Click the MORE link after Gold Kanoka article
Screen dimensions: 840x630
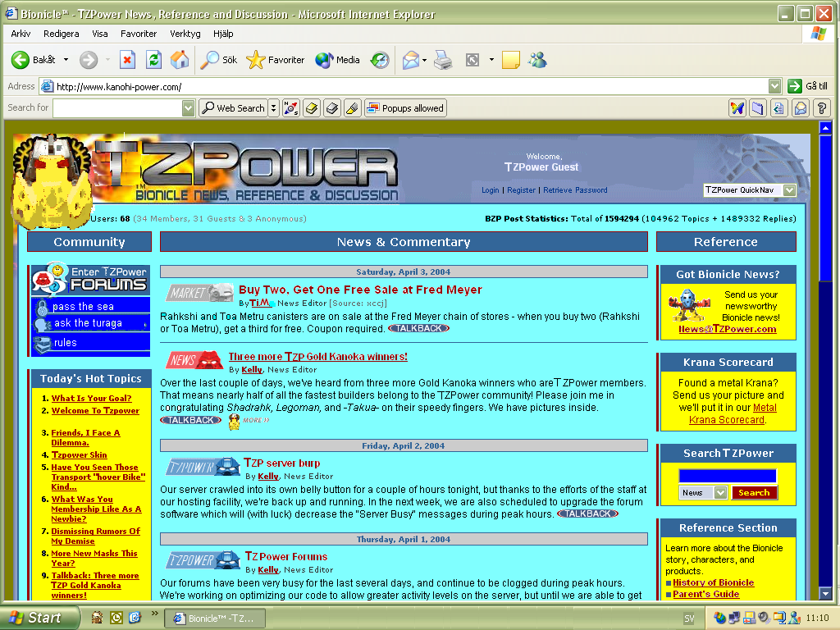(x=256, y=421)
